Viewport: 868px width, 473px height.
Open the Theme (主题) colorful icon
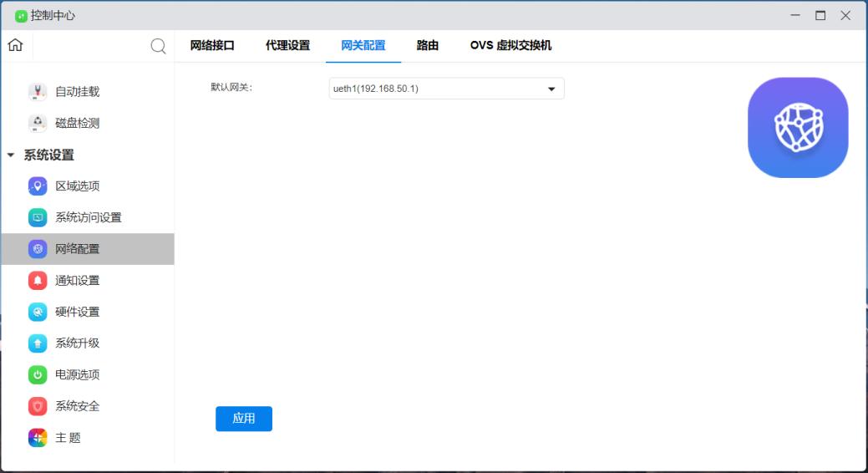[x=38, y=438]
